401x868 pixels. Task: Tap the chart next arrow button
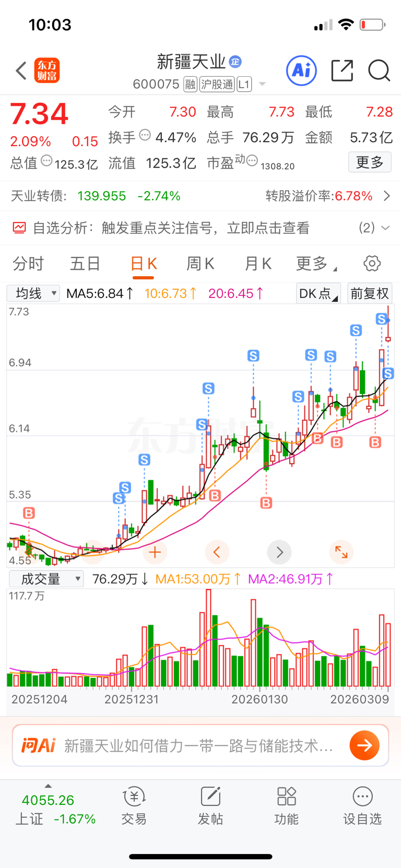(279, 552)
